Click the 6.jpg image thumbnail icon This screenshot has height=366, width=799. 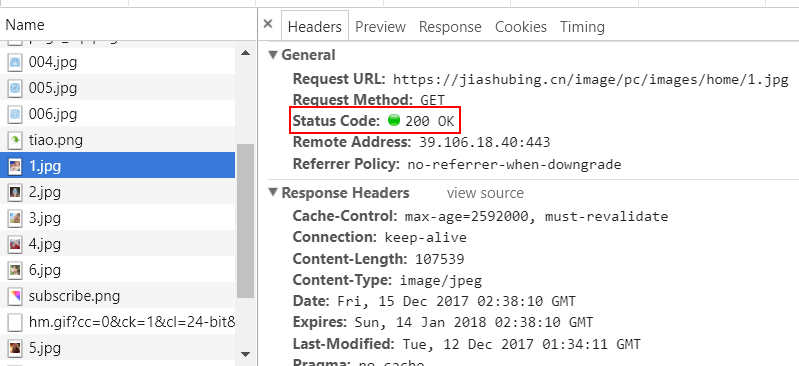click(15, 270)
